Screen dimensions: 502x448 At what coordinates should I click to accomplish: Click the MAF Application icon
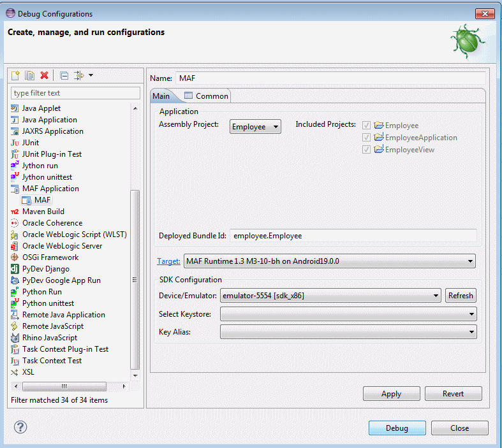15,189
